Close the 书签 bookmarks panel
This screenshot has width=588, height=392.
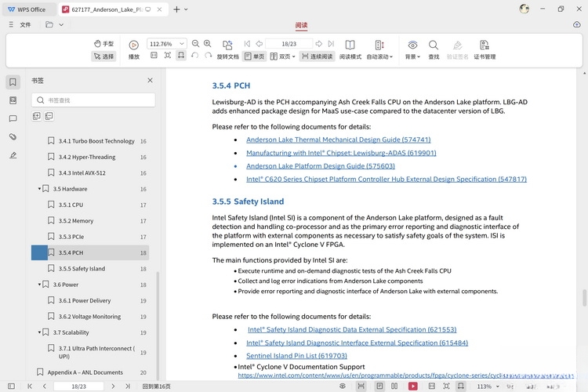point(150,80)
